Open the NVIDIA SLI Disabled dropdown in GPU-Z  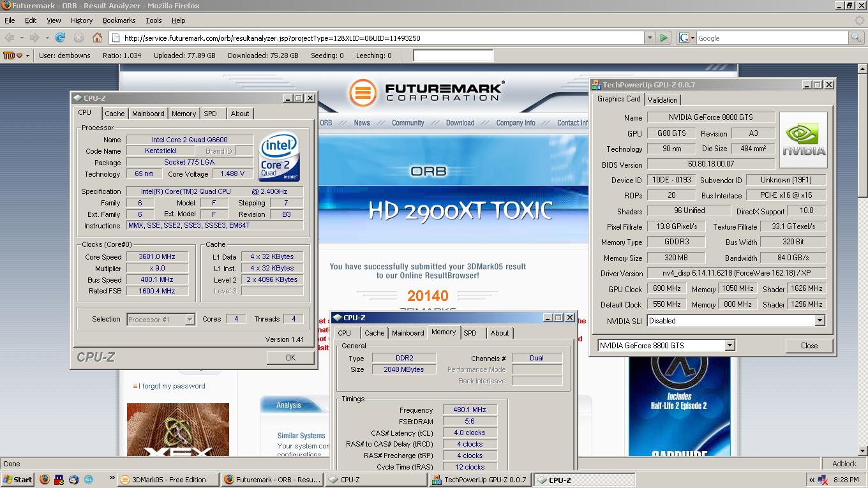(x=819, y=321)
